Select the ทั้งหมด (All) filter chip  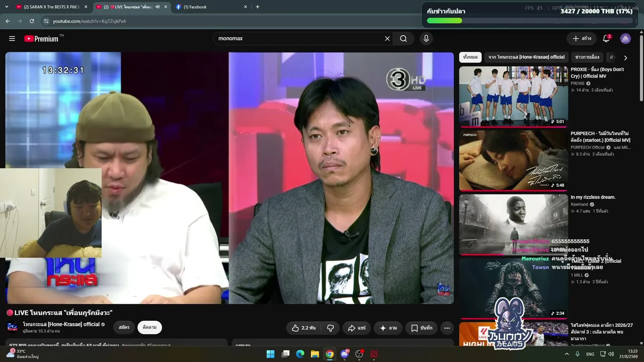[x=470, y=57]
